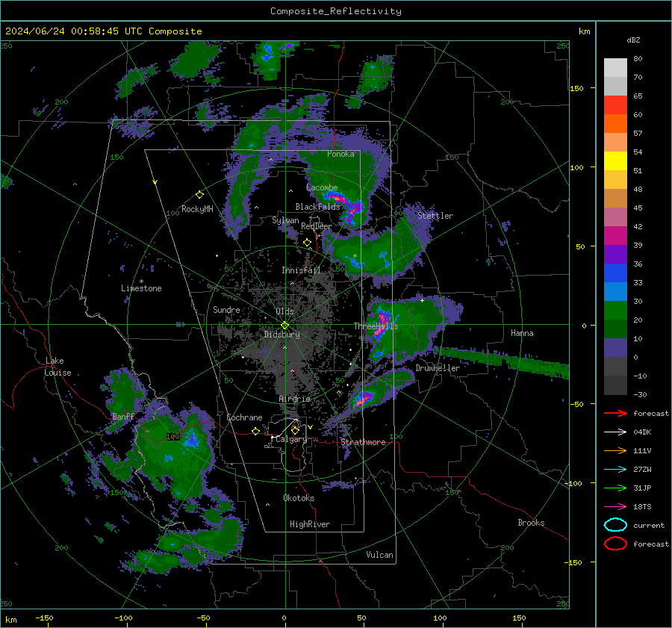Click the Airdrie city label

coord(294,399)
